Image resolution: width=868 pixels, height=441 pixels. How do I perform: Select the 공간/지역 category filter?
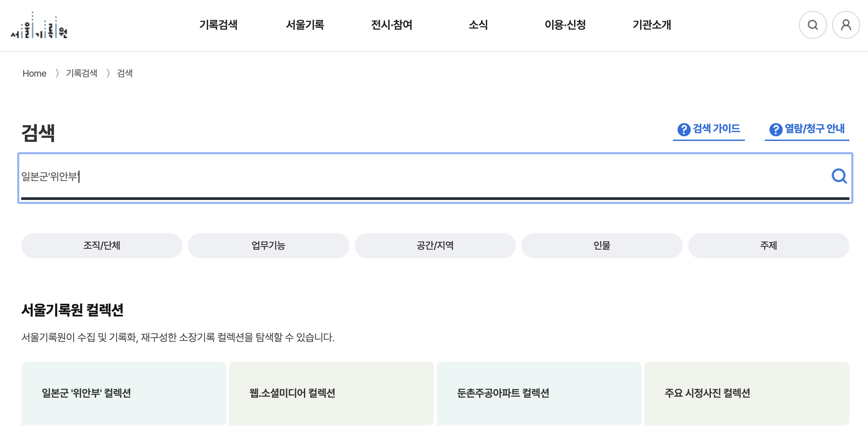435,245
